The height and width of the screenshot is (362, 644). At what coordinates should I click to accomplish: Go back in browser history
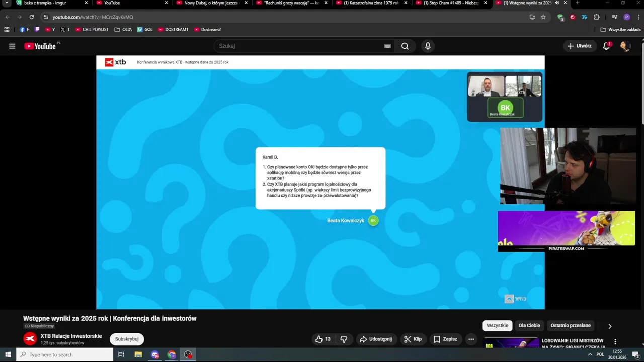coord(7,17)
